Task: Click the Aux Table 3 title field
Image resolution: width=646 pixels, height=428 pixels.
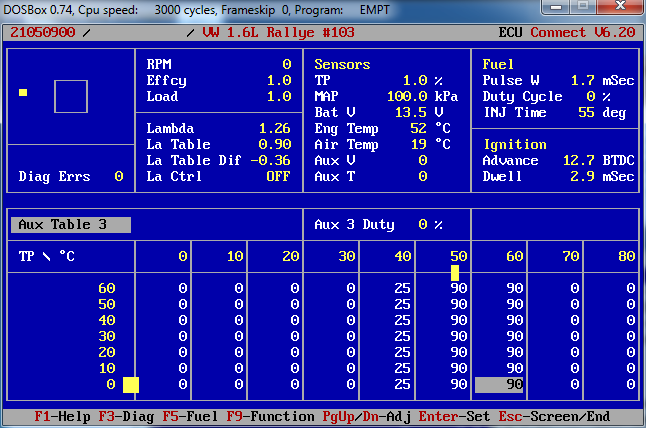Action: [71, 225]
